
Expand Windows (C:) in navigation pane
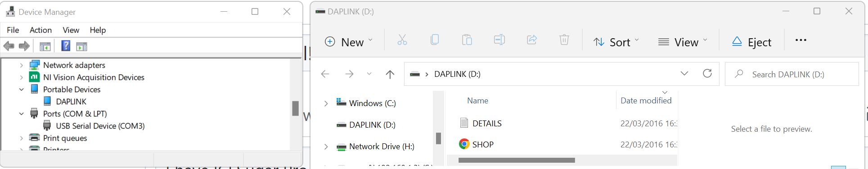coord(326,103)
